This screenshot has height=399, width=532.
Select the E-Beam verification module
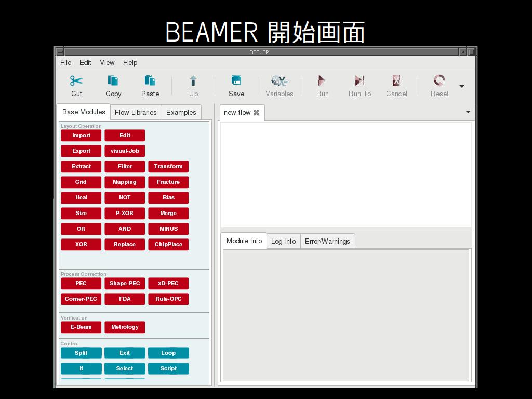[x=81, y=327]
